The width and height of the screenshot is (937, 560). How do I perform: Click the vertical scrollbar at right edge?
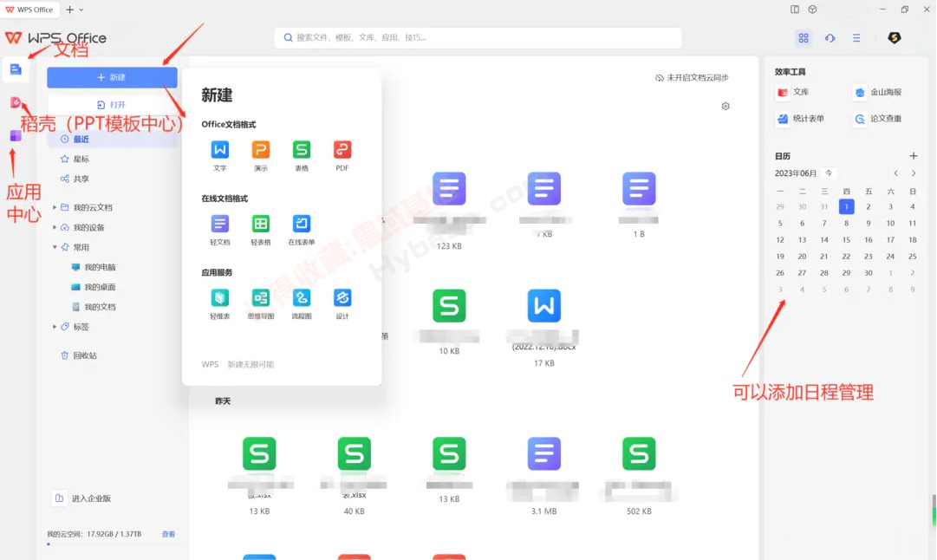(934, 510)
